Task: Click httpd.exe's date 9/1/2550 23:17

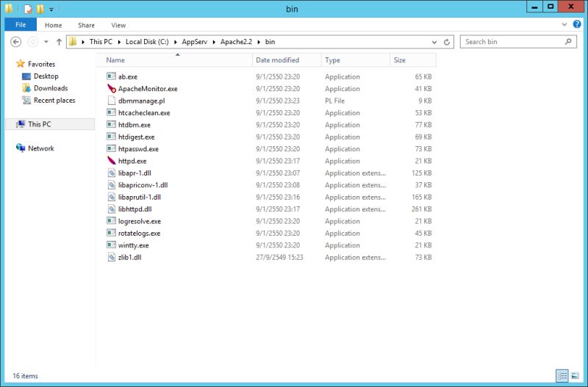Action: (x=278, y=161)
